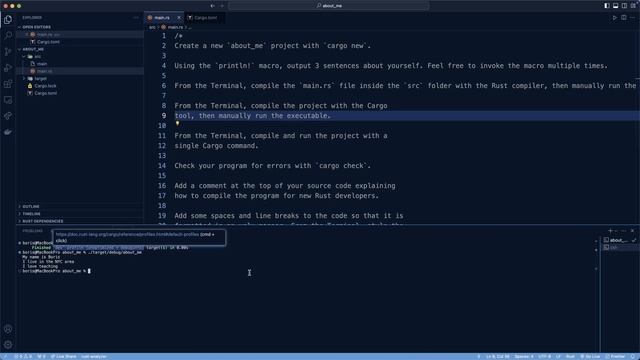The width and height of the screenshot is (640, 360).
Task: Collapse the OPEN EDITORS section
Action: [80, 27]
